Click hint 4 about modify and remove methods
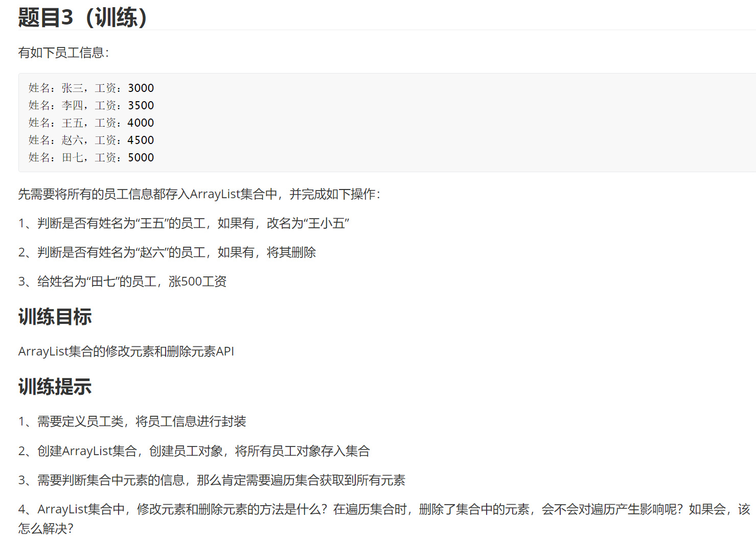The image size is (756, 544). [x=384, y=519]
